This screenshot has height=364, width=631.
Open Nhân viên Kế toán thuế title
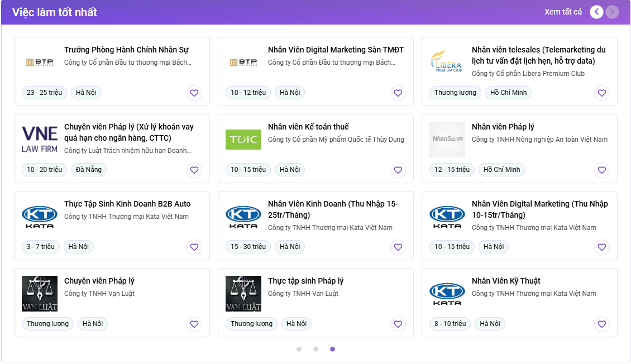pyautogui.click(x=308, y=127)
